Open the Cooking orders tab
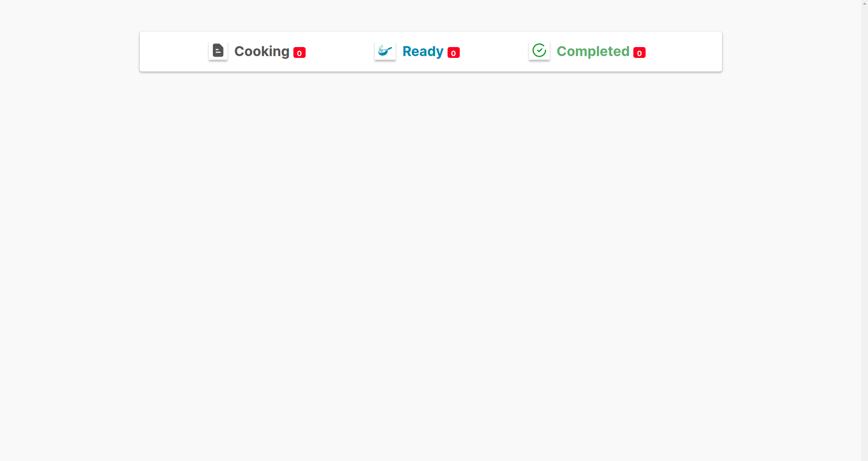Screen dimensions: 868x461 point(257,51)
